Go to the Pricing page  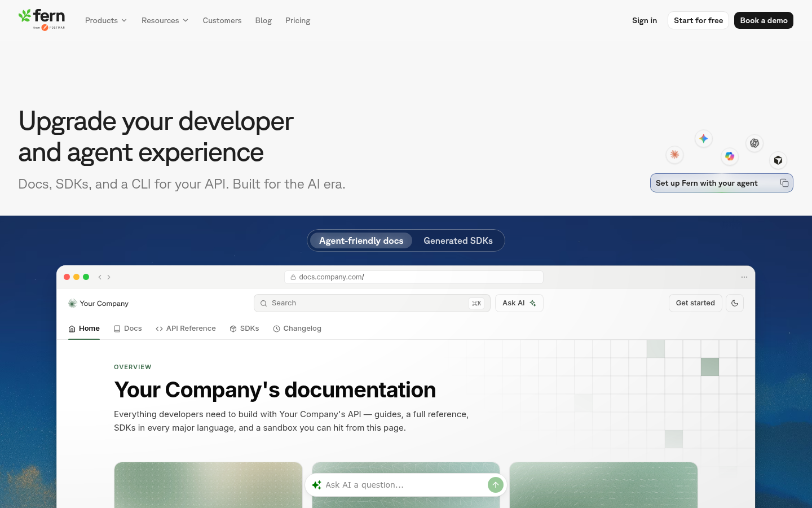298,20
